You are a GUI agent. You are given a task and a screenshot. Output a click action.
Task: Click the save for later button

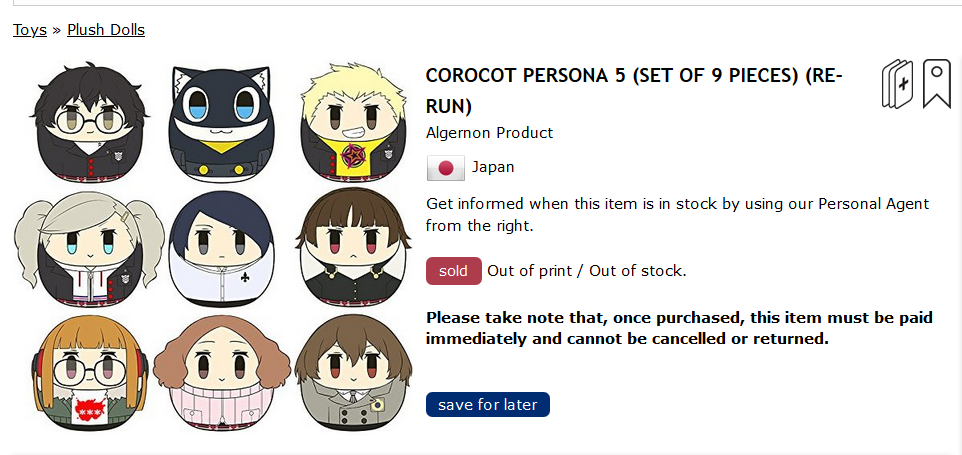(x=488, y=405)
